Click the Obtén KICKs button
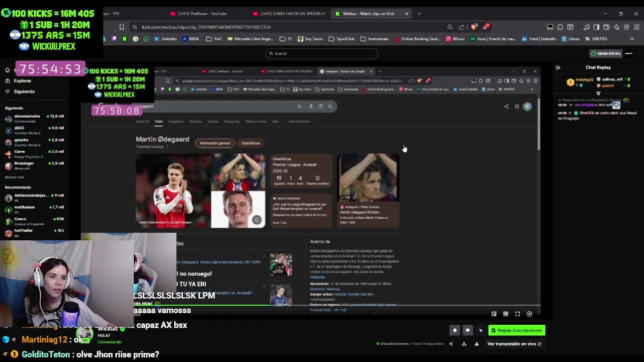 (x=606, y=53)
